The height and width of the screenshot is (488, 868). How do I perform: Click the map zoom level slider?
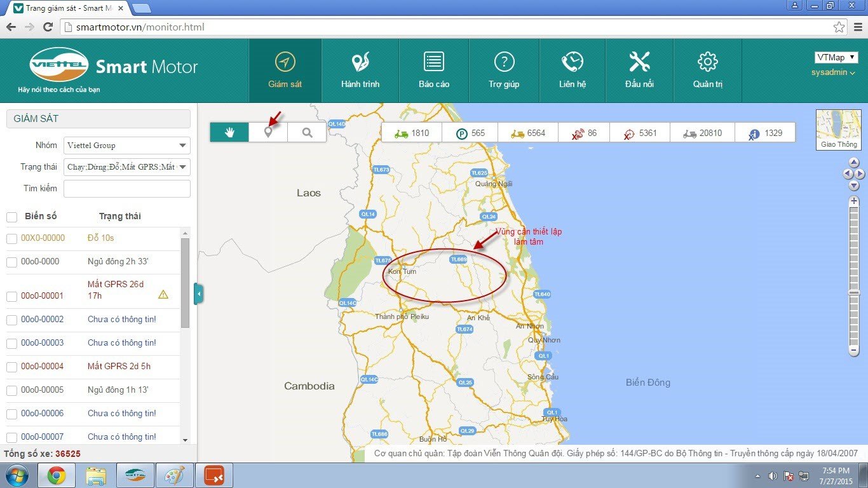pos(854,292)
